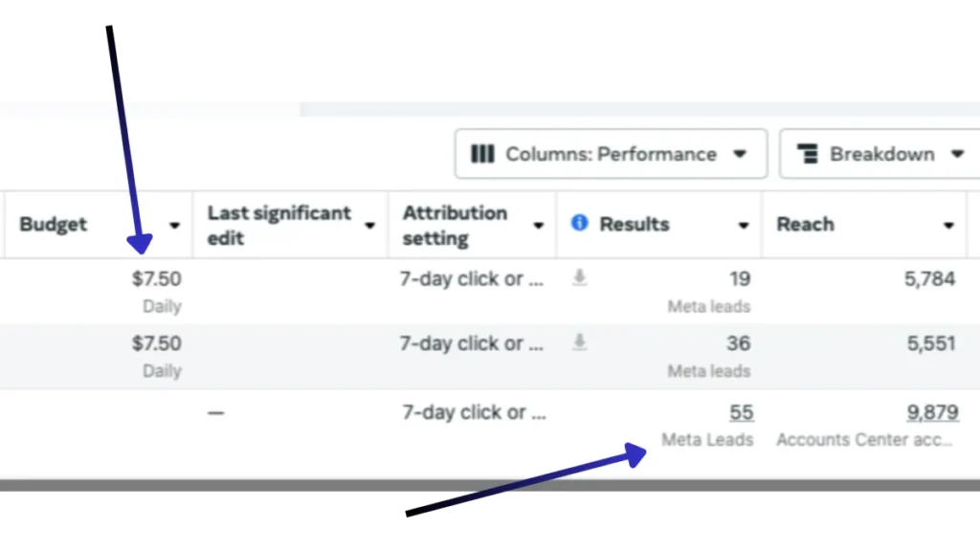This screenshot has width=980, height=551.
Task: Open the Breakdown dropdown
Action: click(880, 154)
